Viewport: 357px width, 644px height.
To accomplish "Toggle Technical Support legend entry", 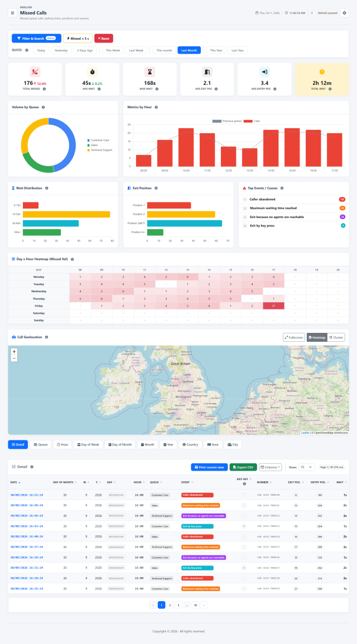I will tap(99, 150).
